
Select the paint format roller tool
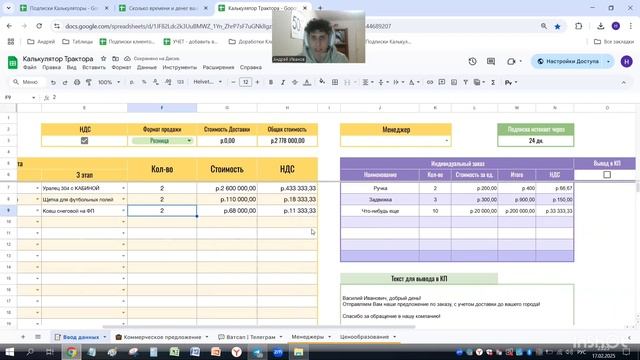coord(89,82)
